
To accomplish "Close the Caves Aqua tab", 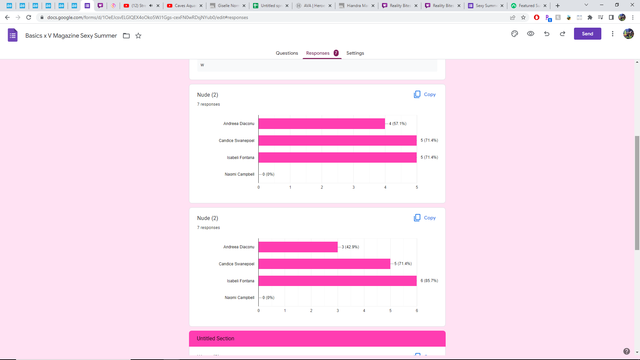I will pos(201,6).
